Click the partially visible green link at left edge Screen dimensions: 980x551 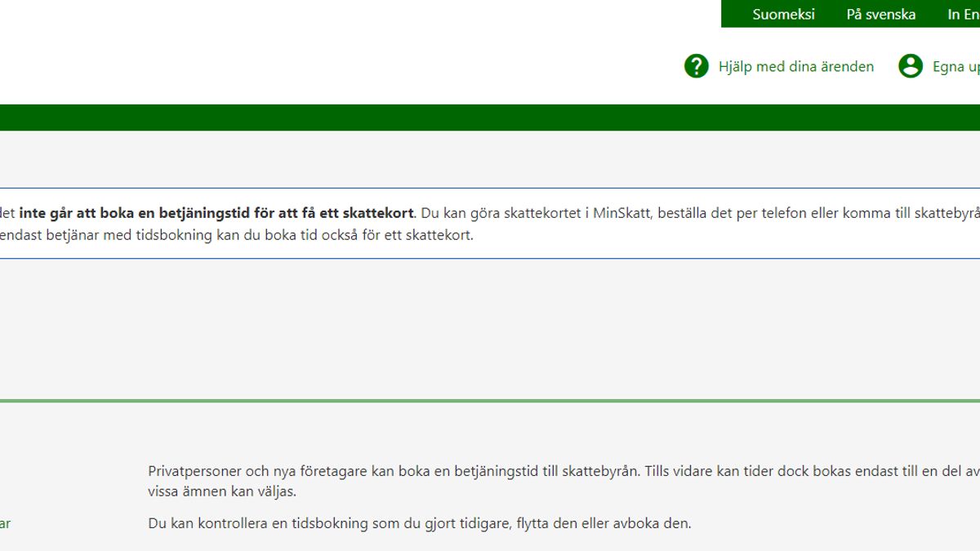5,523
